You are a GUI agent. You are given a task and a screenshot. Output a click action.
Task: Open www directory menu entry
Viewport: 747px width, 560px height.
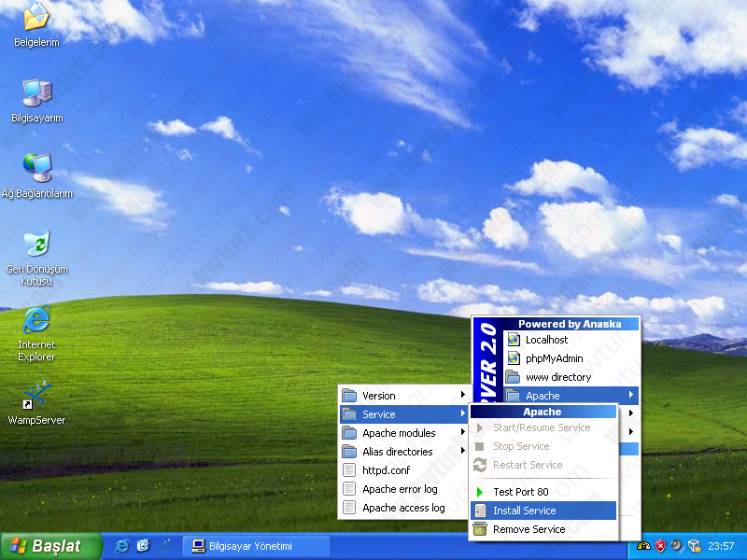pyautogui.click(x=571, y=377)
